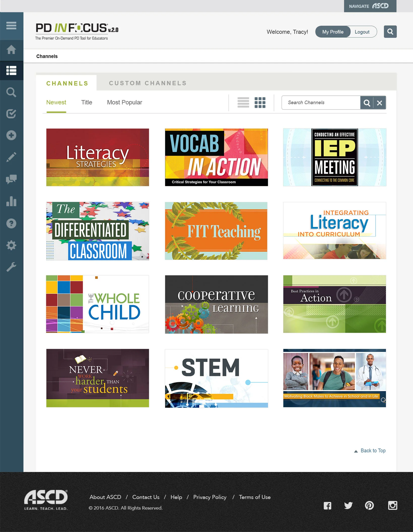Viewport: 413px width, 532px height.
Task: Open the wrench tools icon in the sidebar
Action: (11, 267)
